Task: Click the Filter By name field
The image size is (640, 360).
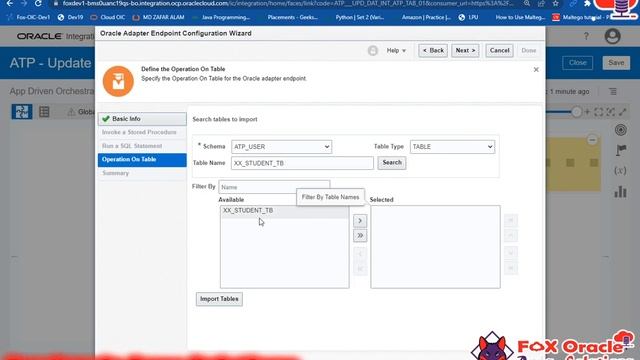Action: 274,187
